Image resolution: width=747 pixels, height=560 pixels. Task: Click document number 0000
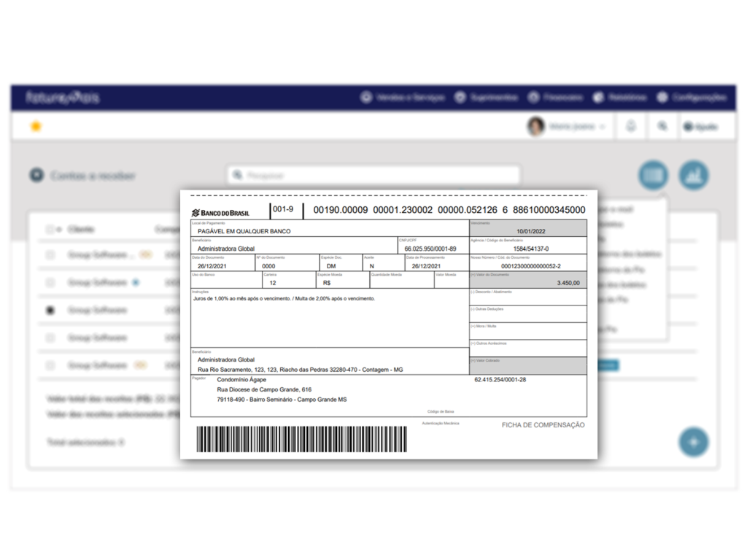(x=268, y=266)
